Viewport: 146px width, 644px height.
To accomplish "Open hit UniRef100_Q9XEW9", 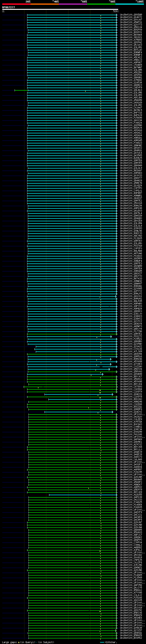I will point(131,15).
